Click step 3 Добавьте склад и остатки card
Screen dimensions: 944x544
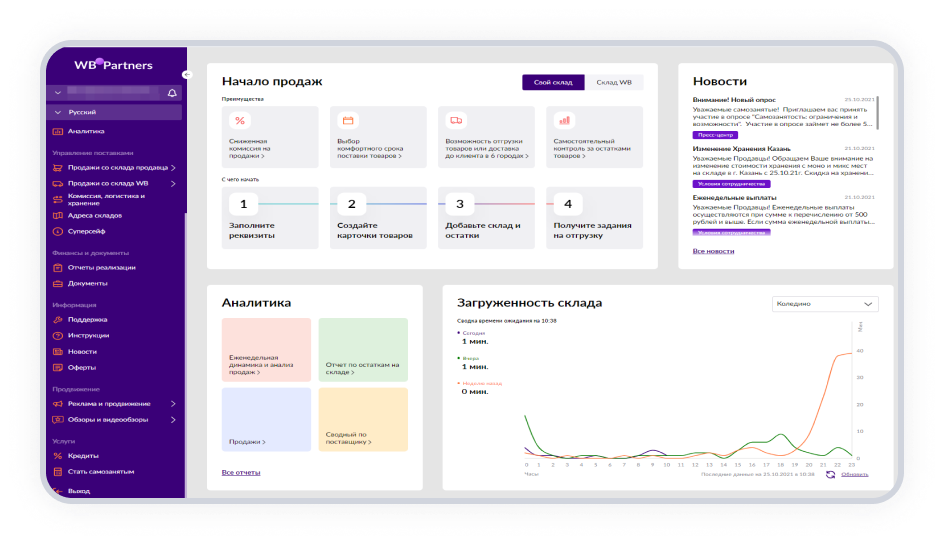click(486, 218)
